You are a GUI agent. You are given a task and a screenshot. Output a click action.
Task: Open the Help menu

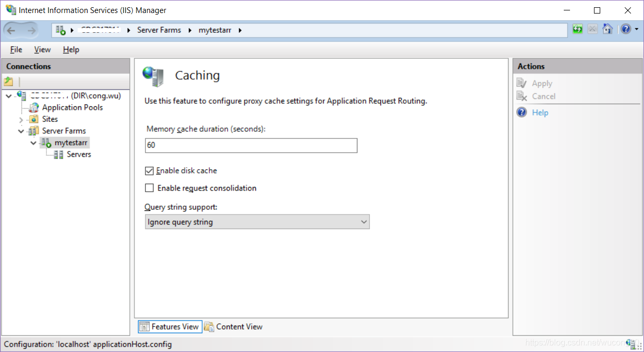(x=71, y=49)
